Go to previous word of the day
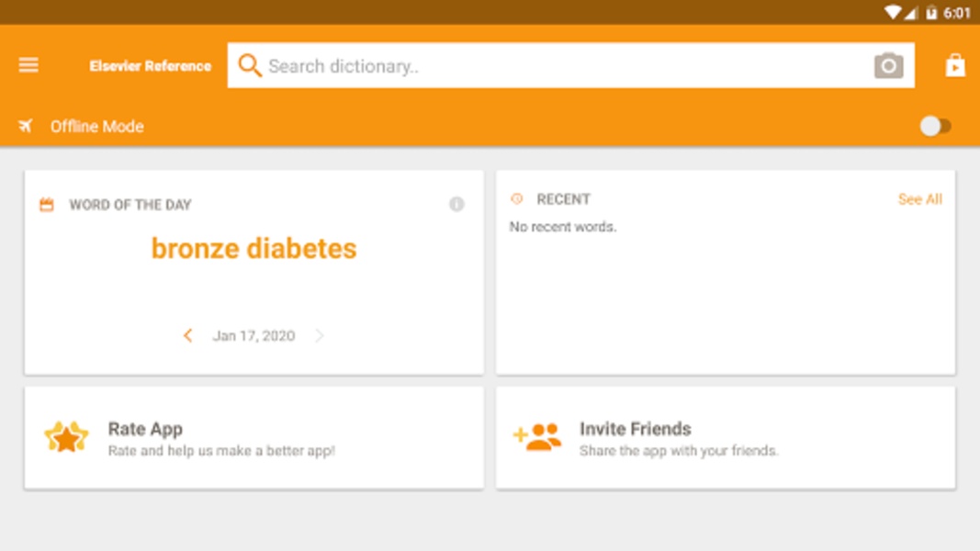 click(x=187, y=335)
